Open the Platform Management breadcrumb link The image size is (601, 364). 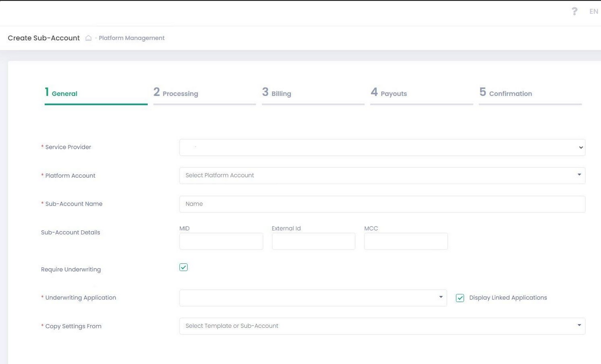coord(131,38)
